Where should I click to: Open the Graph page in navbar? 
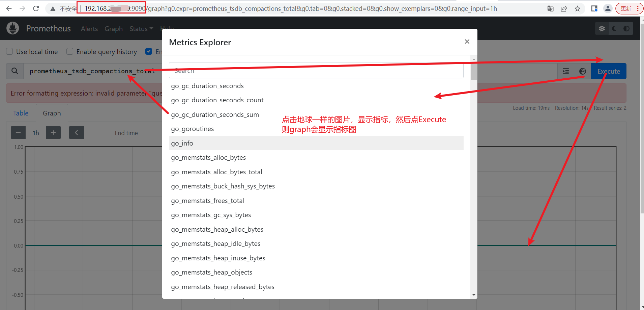[114, 29]
